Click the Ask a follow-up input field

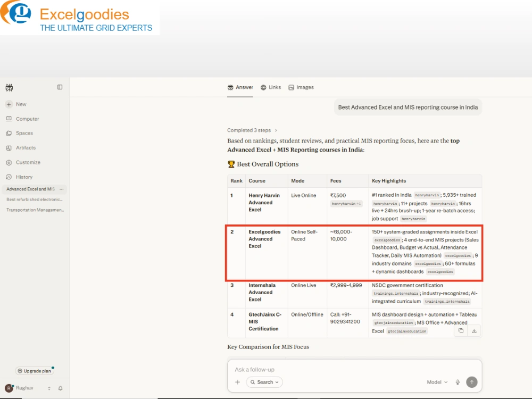(354, 370)
